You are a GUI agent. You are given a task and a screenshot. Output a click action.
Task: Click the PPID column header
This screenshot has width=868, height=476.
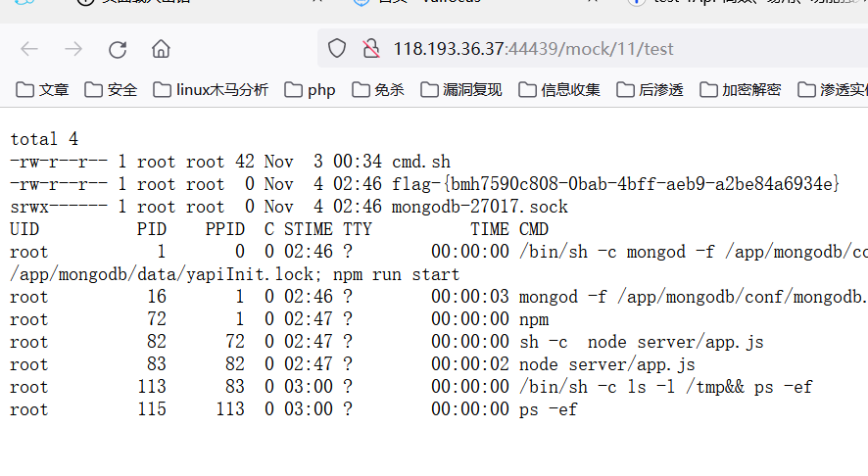pyautogui.click(x=224, y=229)
